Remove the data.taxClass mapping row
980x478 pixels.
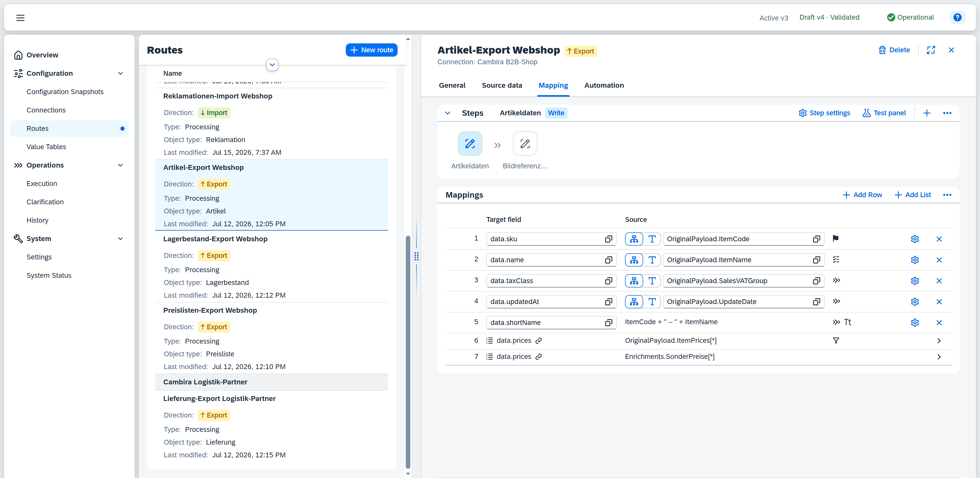click(939, 281)
